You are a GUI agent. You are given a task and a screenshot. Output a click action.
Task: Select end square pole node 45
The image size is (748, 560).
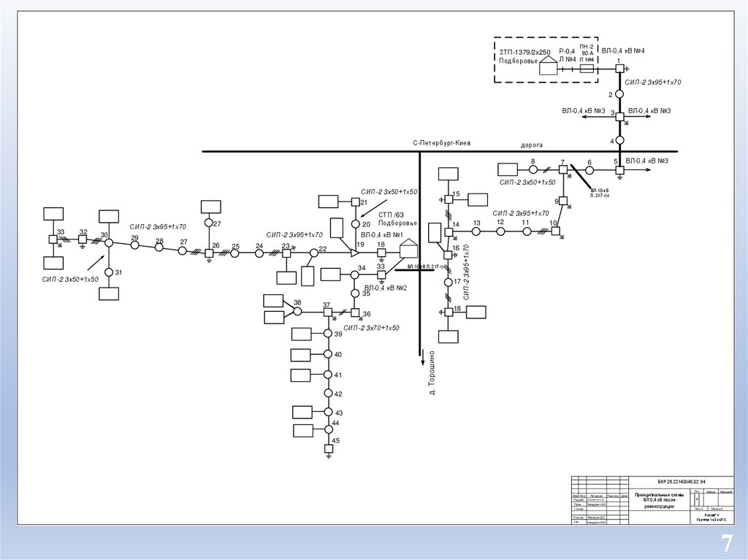tap(328, 449)
